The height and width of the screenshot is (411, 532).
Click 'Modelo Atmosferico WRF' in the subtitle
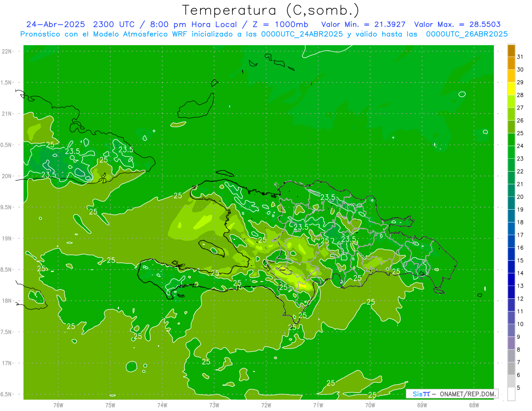pos(140,34)
